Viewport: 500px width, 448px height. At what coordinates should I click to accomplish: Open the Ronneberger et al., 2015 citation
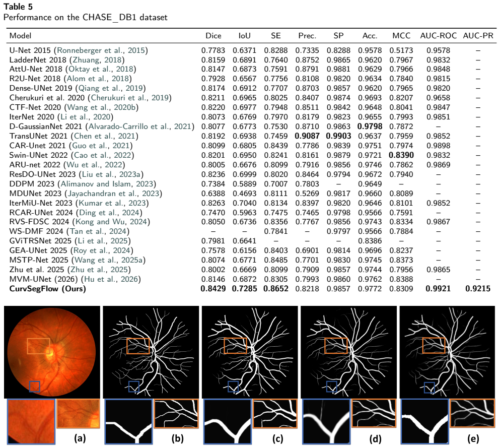tap(101, 50)
